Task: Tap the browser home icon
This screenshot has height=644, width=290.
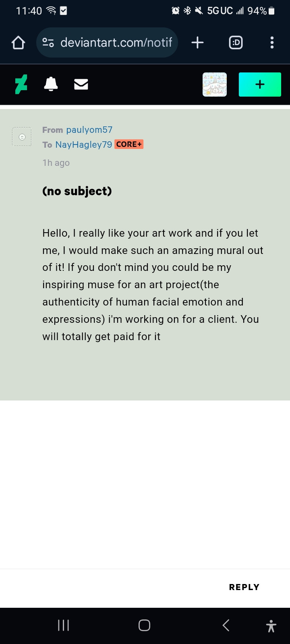Action: (18, 43)
